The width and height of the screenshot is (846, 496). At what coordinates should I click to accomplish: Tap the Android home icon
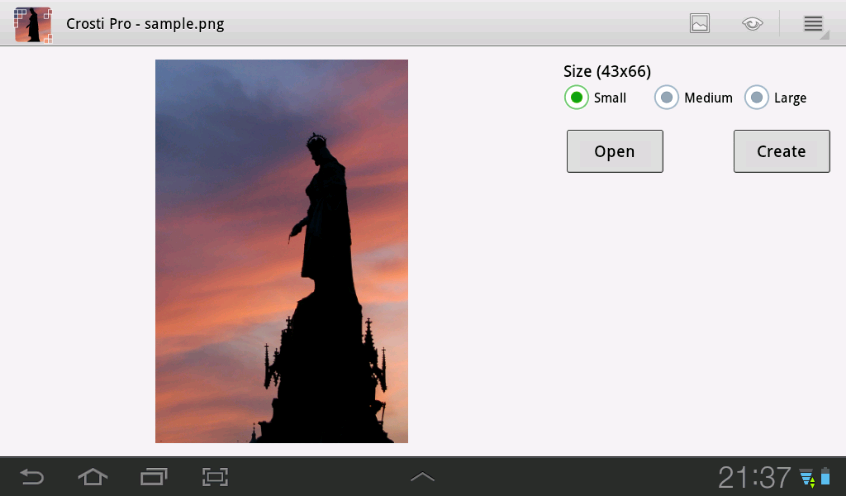(x=93, y=477)
